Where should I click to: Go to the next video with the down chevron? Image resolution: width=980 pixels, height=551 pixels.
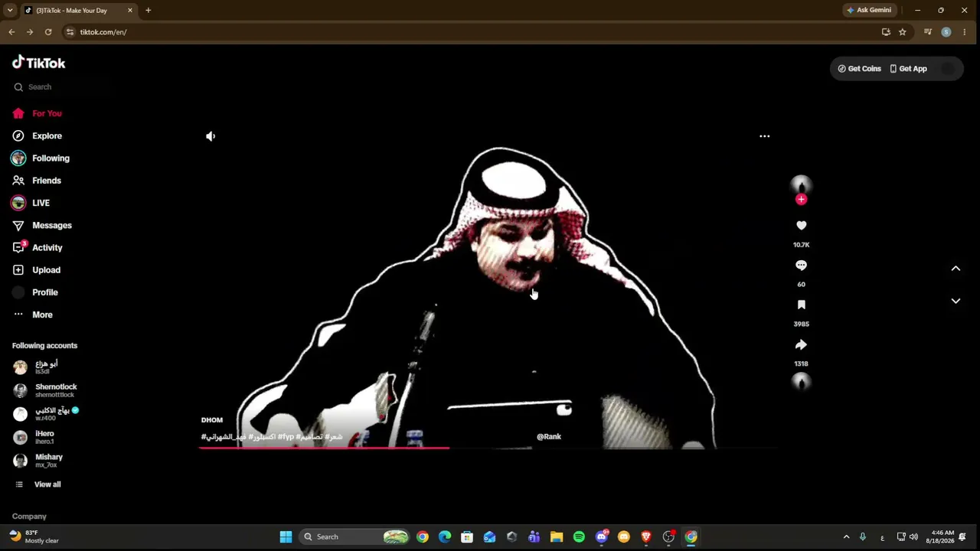[955, 302]
